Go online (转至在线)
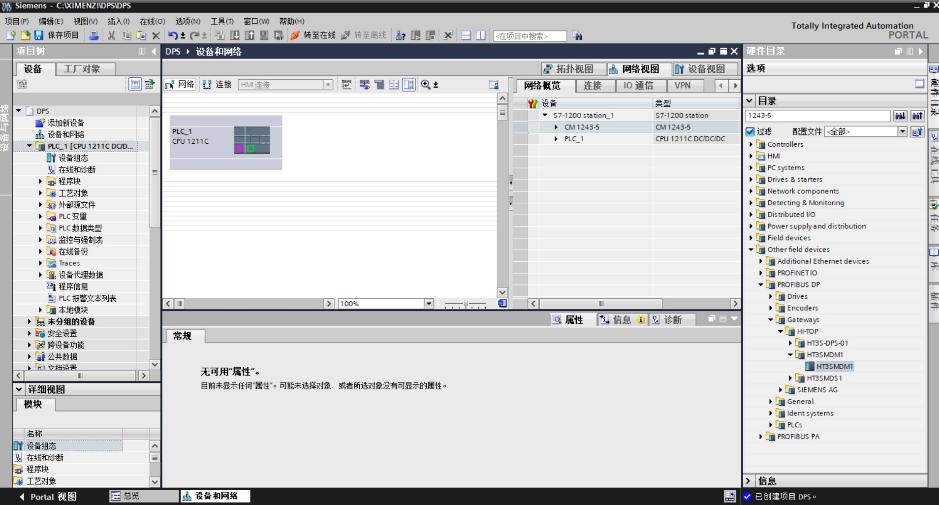Viewport: 939px width, 505px height. pyautogui.click(x=313, y=35)
